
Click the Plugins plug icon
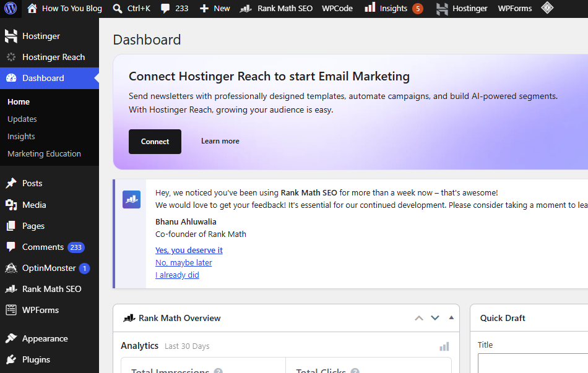[11, 359]
